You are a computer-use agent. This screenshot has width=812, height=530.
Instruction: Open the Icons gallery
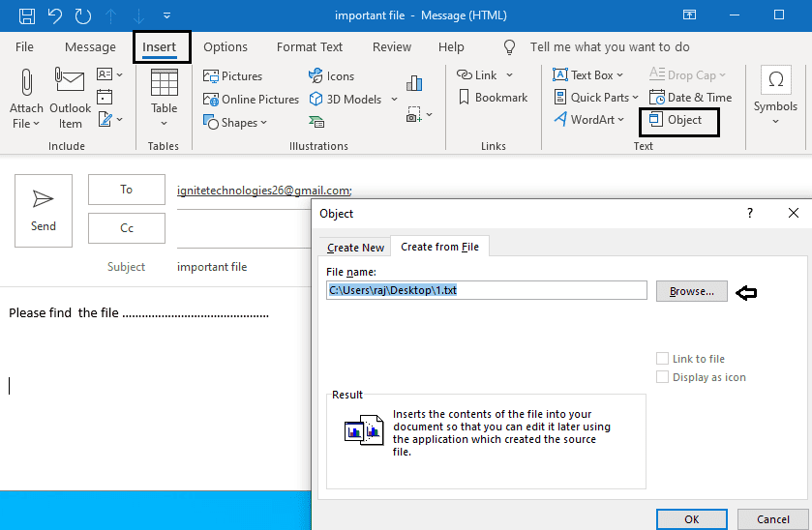331,76
